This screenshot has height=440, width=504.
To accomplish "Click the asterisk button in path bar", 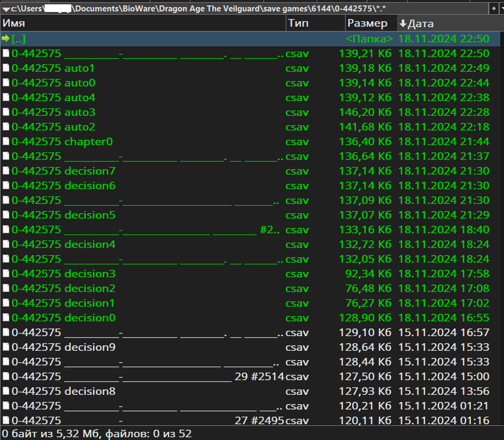I will pyautogui.click(x=494, y=9).
